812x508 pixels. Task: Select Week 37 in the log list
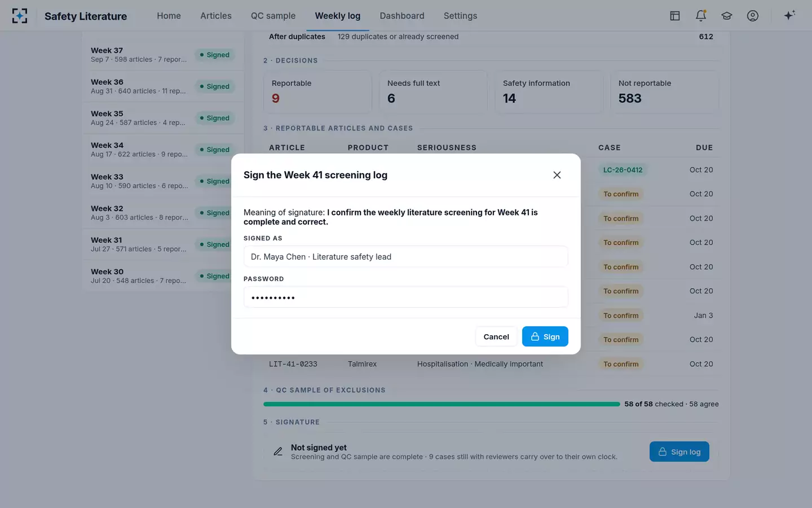point(163,55)
